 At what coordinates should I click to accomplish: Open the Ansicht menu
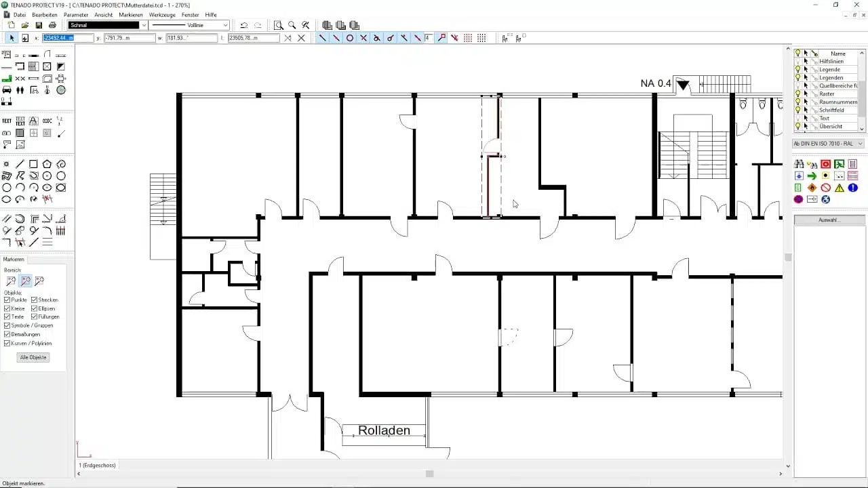104,14
